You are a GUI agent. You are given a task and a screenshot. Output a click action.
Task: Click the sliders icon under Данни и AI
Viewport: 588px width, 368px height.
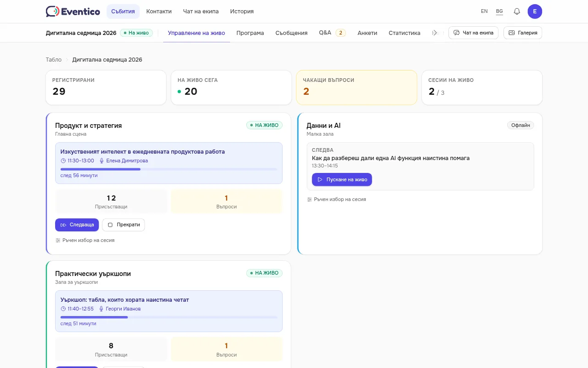point(310,200)
